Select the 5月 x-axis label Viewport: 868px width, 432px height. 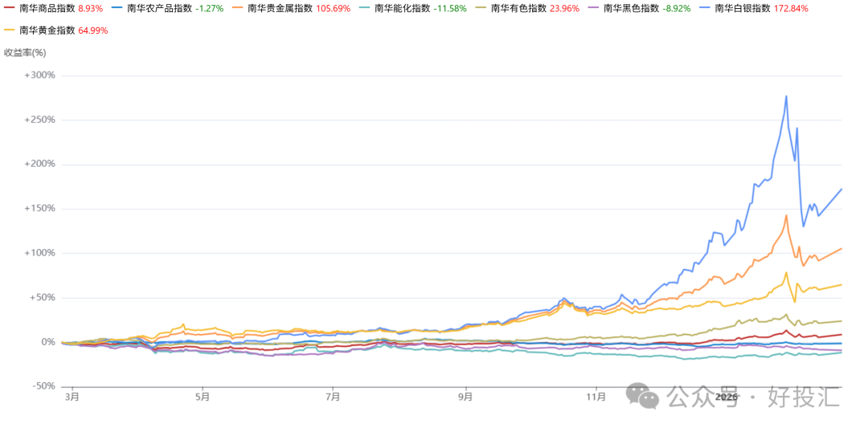tap(203, 396)
